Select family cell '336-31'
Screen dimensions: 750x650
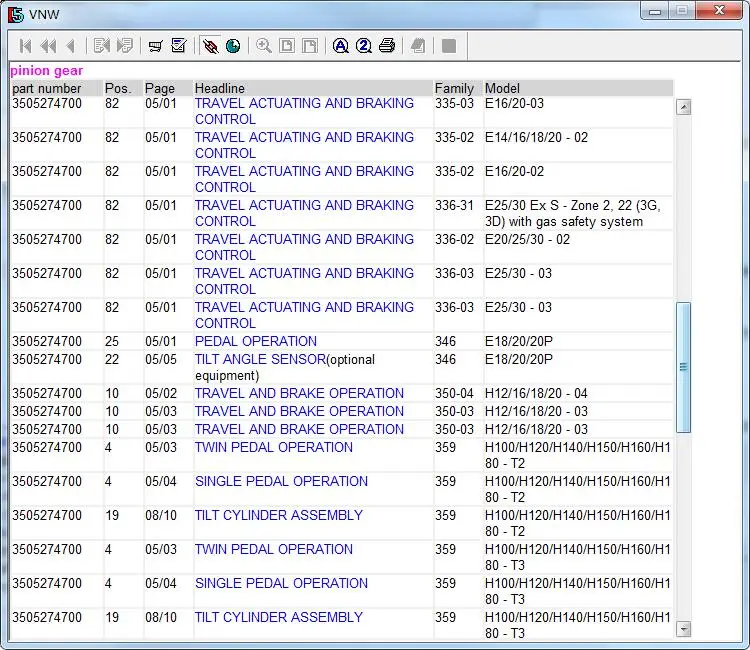(454, 205)
